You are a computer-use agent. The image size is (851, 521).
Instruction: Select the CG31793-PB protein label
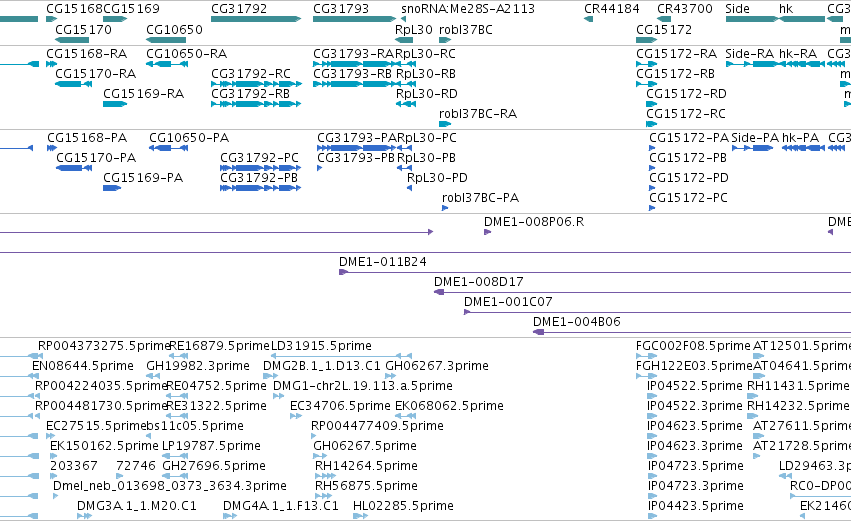coord(356,157)
